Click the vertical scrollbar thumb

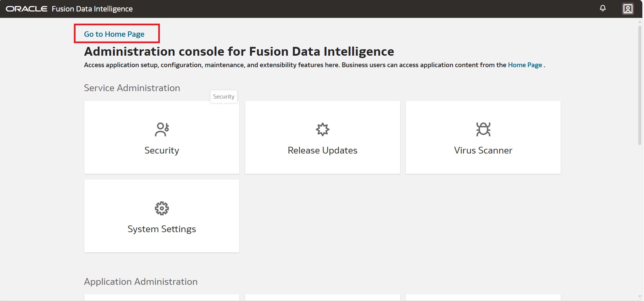[639, 84]
